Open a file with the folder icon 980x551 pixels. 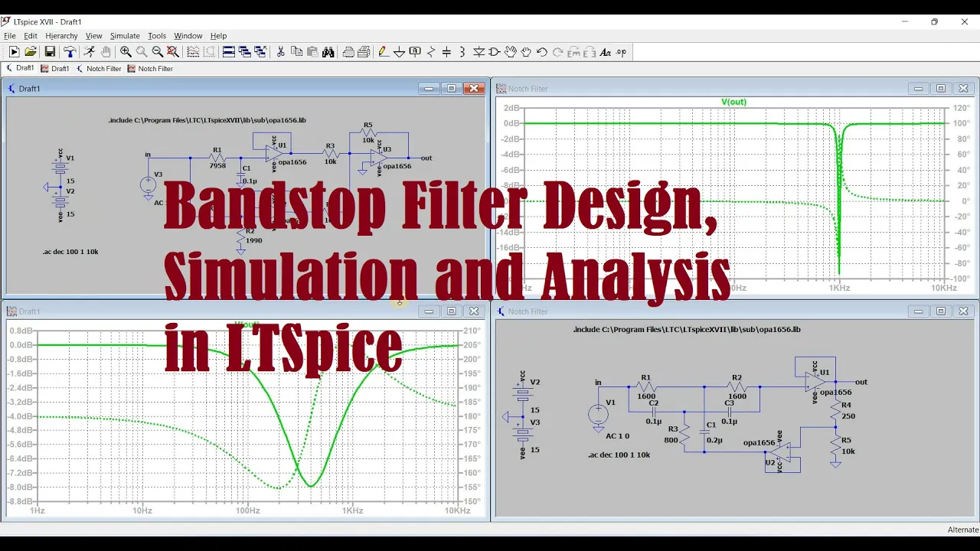(31, 52)
